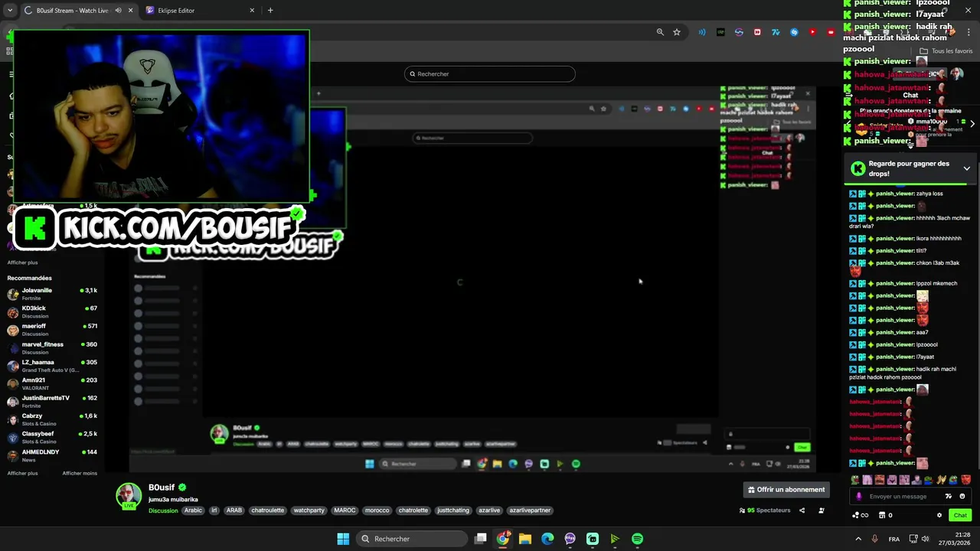Screen dimensions: 980x551
Task: Select the azarlive stream tag
Action: 489,510
